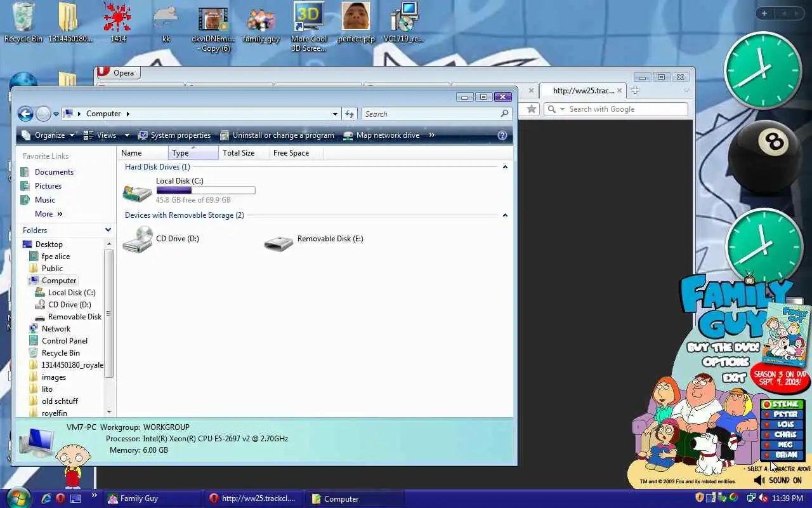
Task: Launch Internet Explorer from Quick Launch
Action: 46,498
